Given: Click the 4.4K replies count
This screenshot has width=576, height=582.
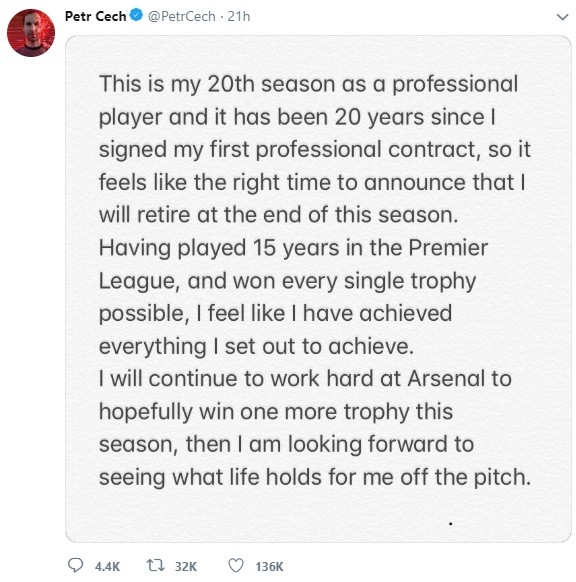Looking at the screenshot, I should pos(107,567).
